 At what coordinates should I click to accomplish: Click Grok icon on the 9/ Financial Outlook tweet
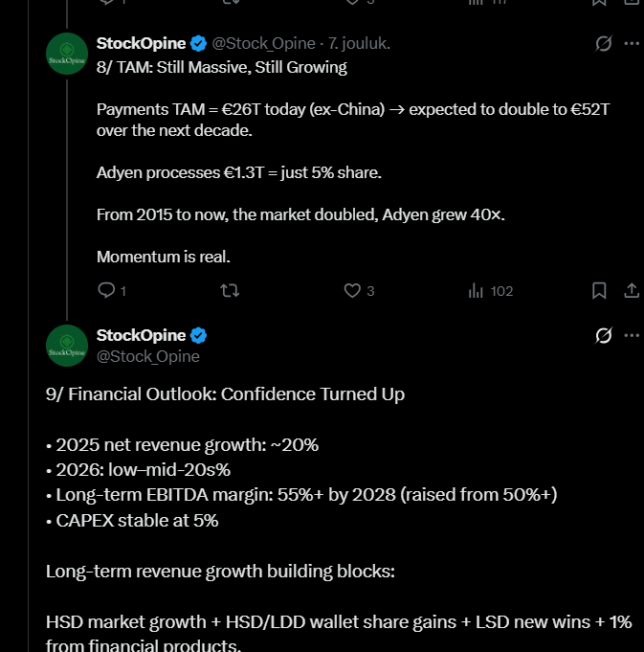pos(603,336)
